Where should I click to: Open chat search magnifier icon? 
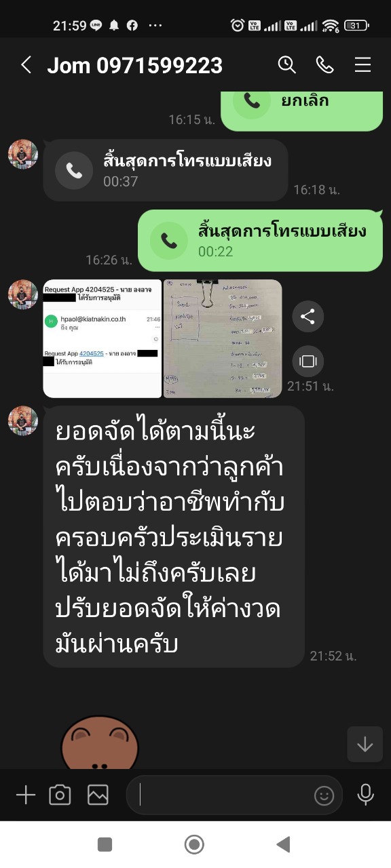287,65
